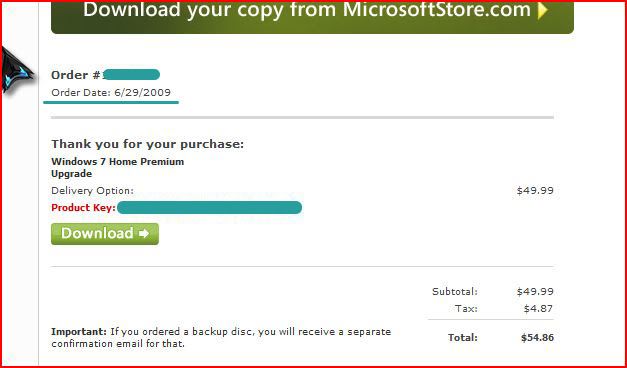627x368 pixels.
Task: Click the Thank you for your purchase heading
Action: (148, 144)
